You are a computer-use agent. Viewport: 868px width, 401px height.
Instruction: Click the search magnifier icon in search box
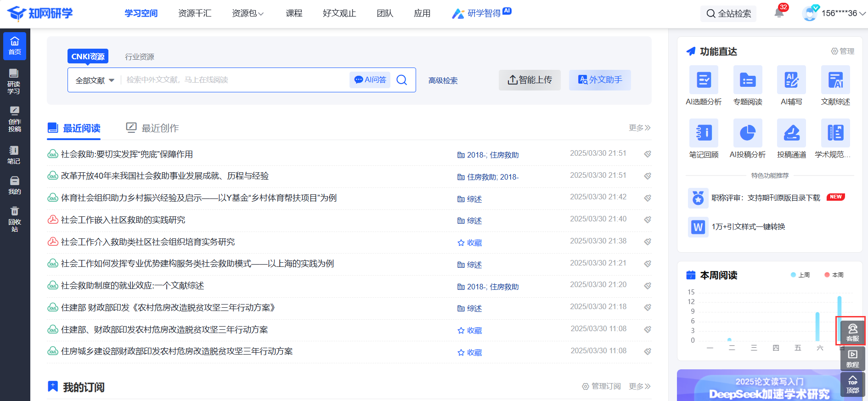pos(402,80)
